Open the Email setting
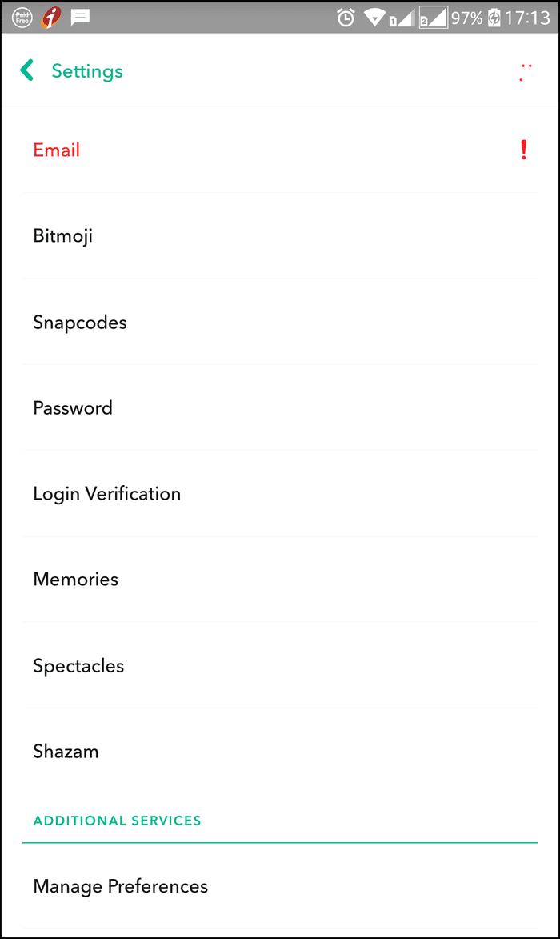560x939 pixels. tap(280, 150)
